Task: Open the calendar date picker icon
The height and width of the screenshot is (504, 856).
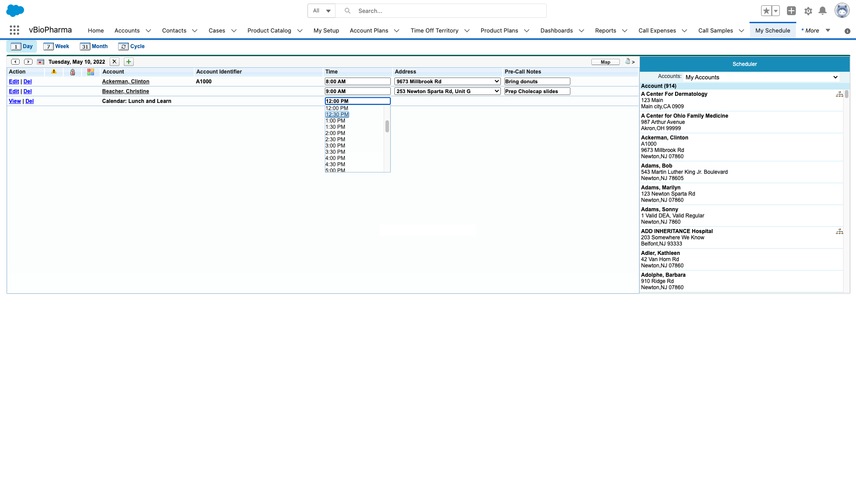Action: tap(41, 62)
